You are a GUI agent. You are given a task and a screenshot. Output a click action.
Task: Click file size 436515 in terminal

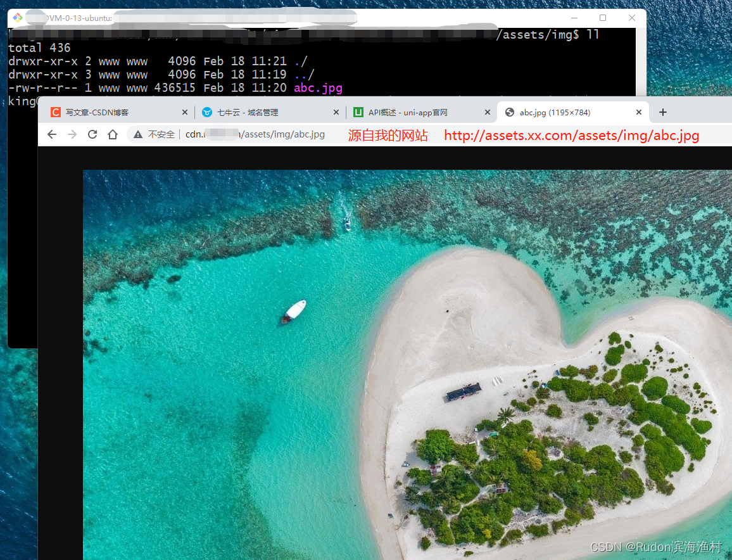pos(175,88)
